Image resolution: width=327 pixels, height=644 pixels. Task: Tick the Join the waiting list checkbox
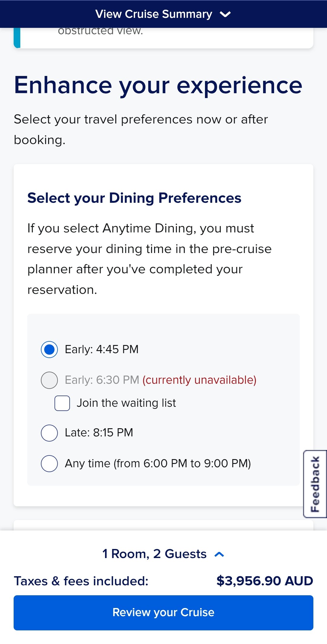(x=62, y=403)
